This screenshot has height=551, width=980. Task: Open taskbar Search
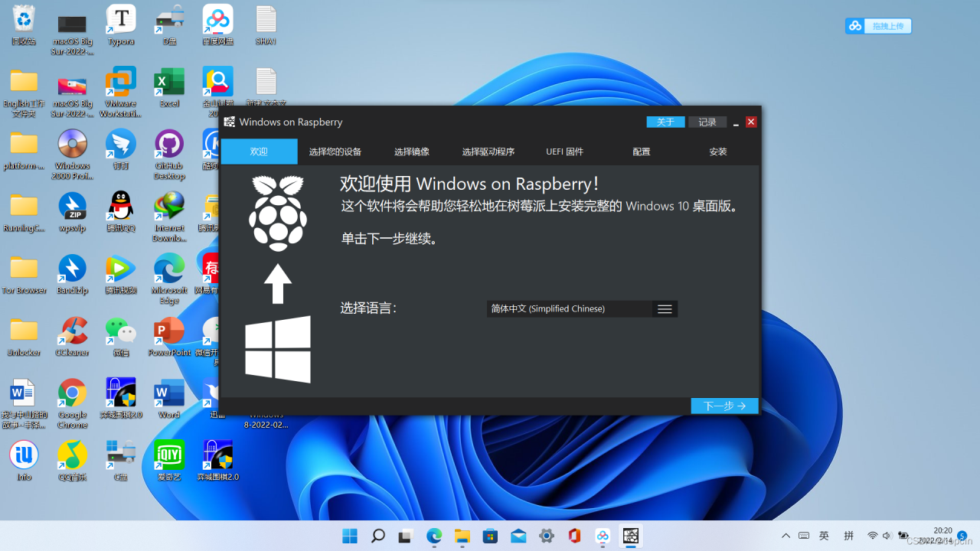point(378,536)
